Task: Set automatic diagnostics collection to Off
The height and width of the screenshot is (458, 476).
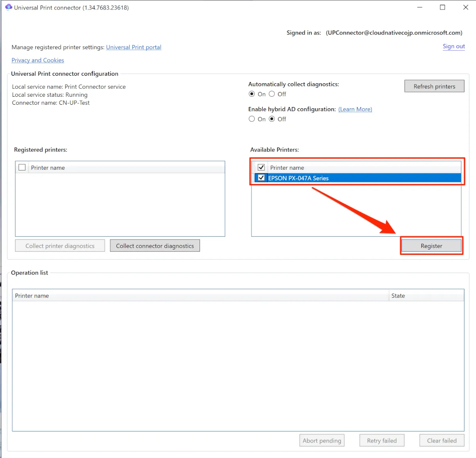Action: 272,94
